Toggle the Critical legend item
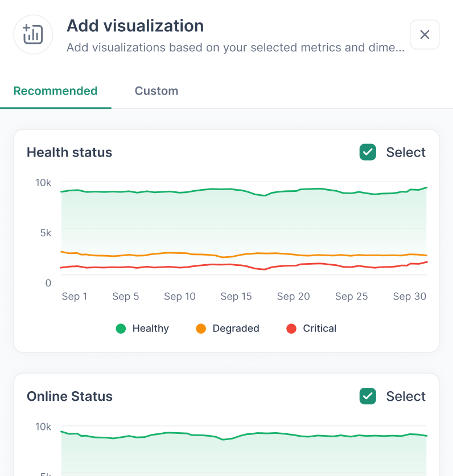 pos(311,329)
